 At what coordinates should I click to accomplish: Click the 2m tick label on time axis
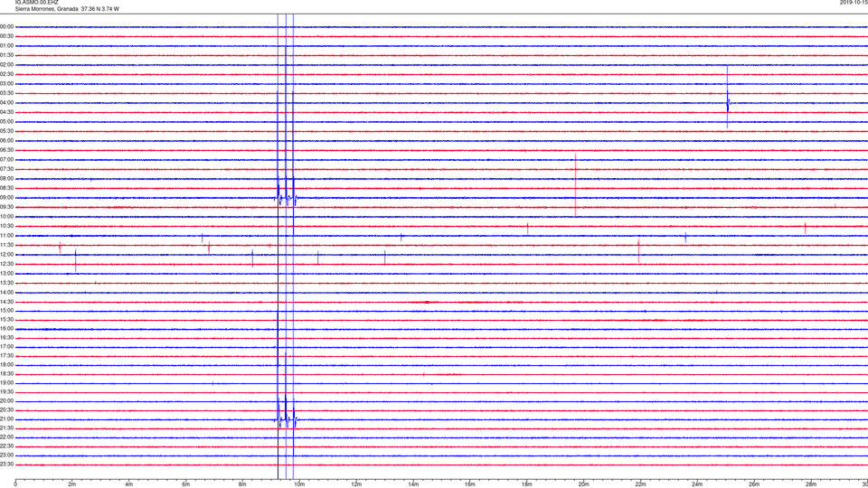tap(72, 484)
